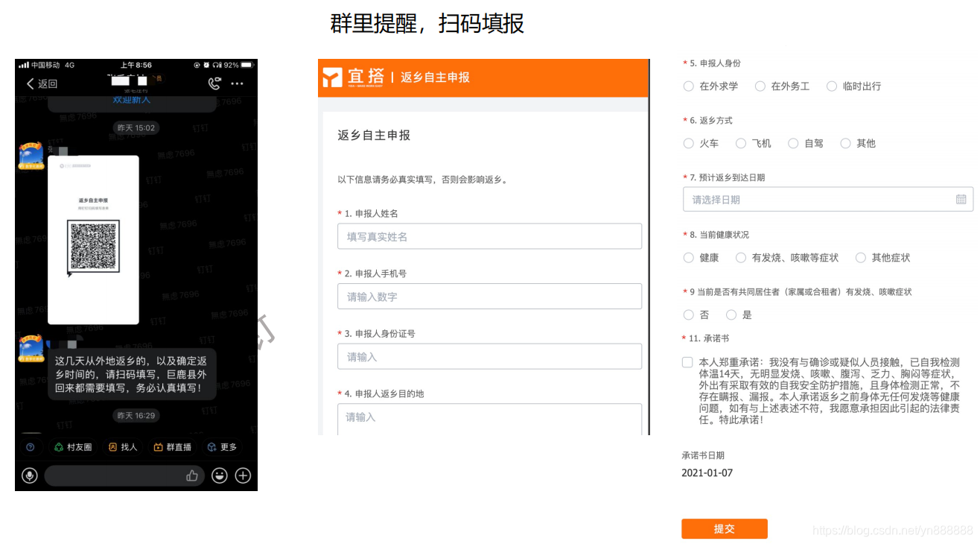Click the calendar icon in date field

click(x=961, y=200)
